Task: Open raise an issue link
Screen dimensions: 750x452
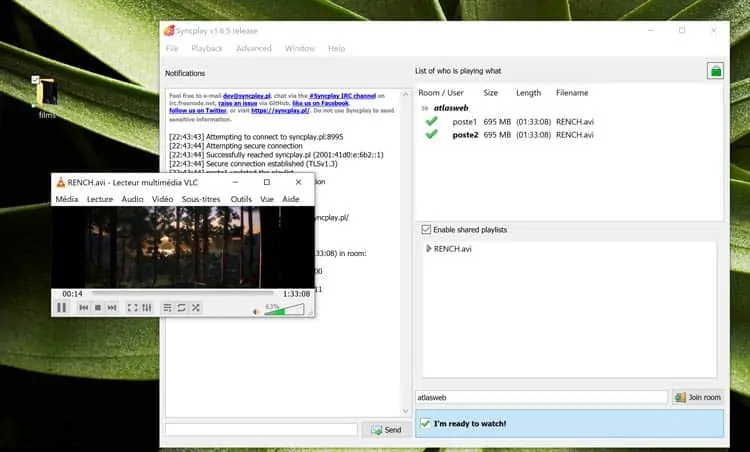Action: coord(238,103)
